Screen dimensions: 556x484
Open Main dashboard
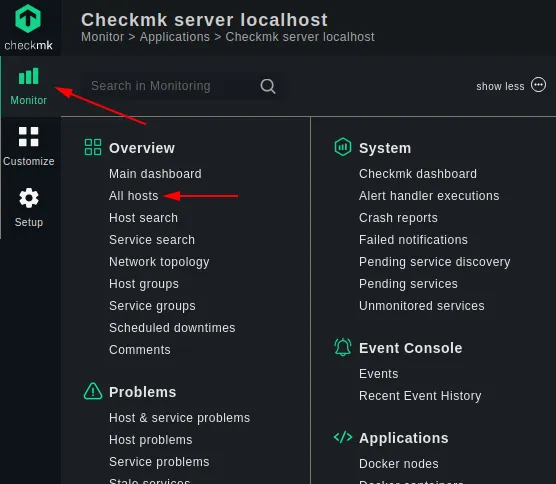coord(155,174)
